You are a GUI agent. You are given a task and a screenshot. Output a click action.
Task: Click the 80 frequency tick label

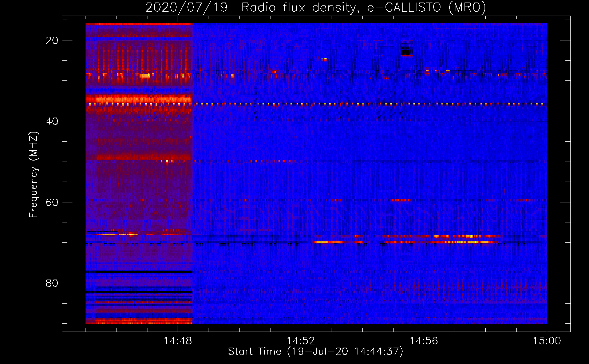coord(52,283)
